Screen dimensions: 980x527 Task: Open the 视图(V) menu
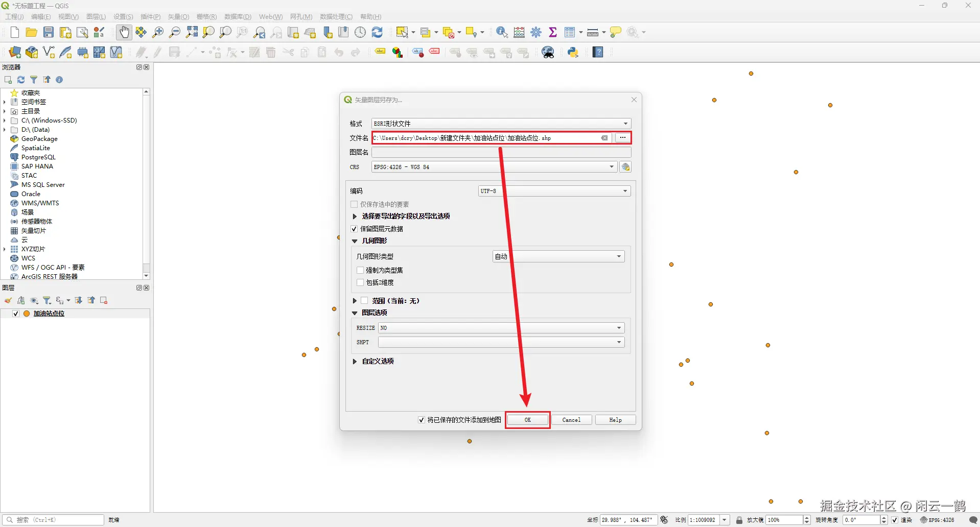click(x=68, y=17)
